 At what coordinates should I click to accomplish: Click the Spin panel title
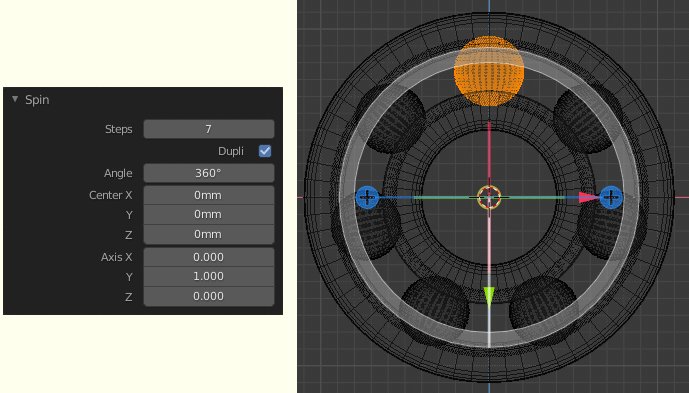pos(37,100)
